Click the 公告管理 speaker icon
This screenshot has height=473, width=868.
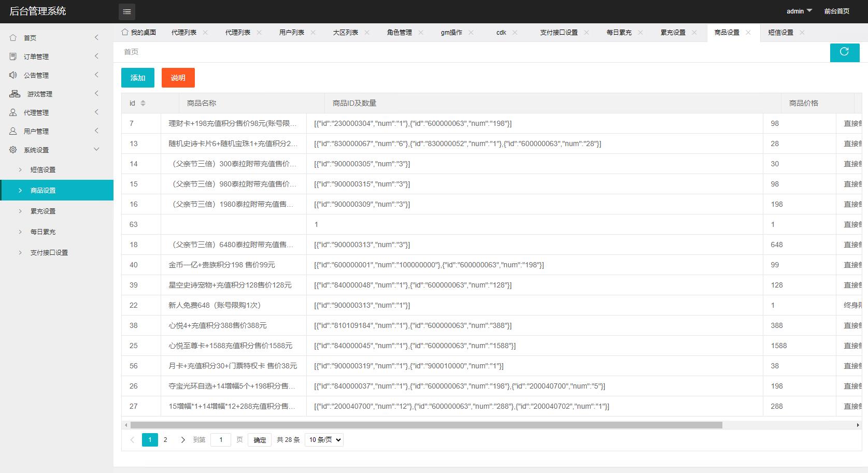(13, 75)
